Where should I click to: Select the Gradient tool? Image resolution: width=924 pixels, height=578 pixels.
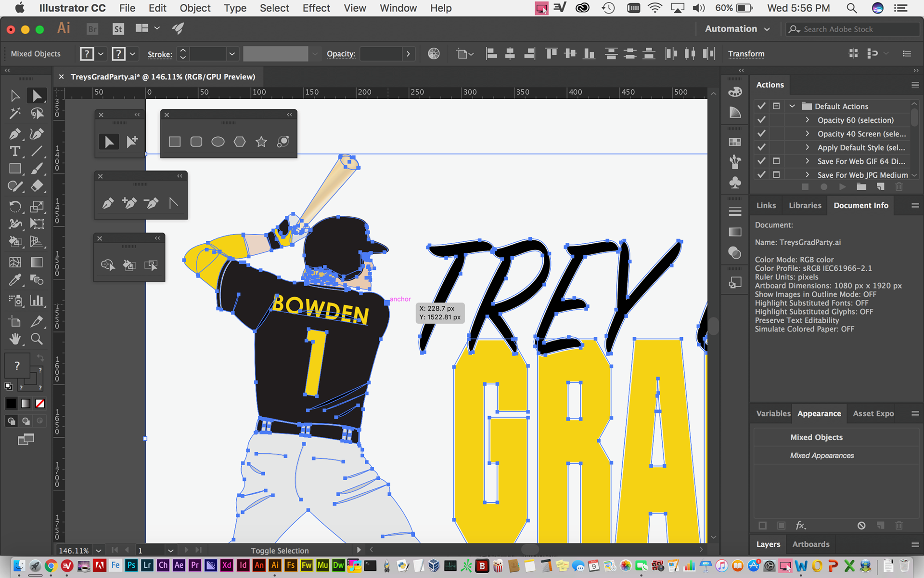37,263
